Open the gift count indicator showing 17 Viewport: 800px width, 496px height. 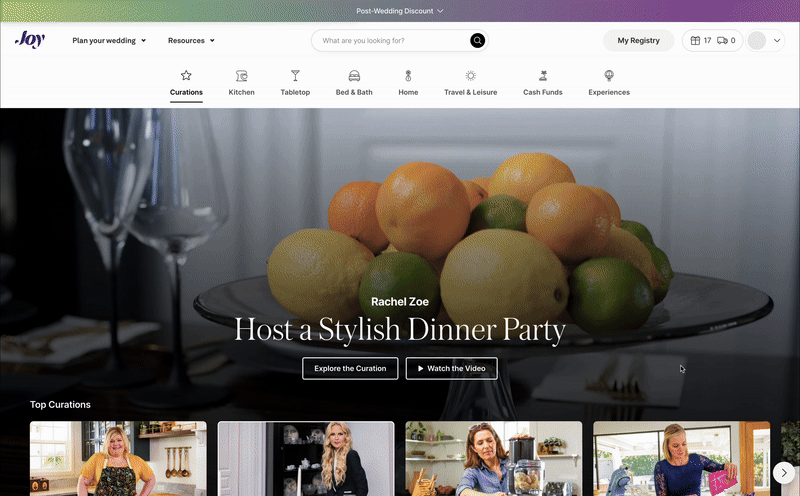(701, 40)
